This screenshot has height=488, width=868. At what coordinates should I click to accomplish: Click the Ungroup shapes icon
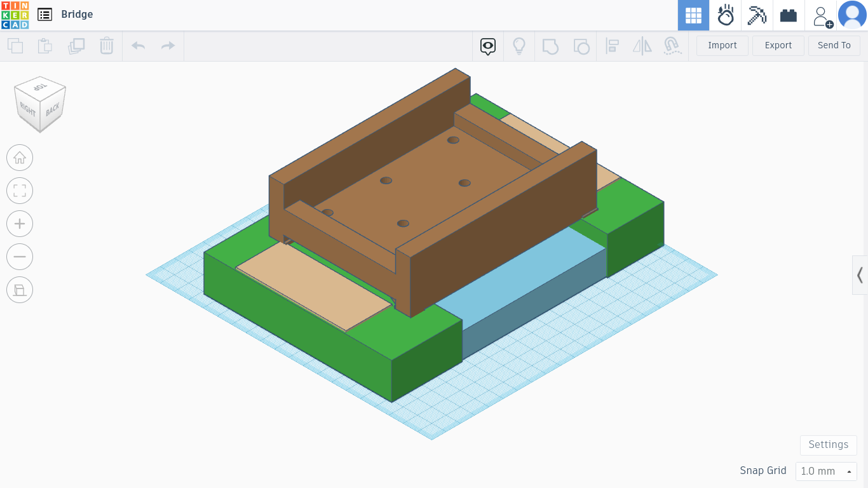point(581,46)
